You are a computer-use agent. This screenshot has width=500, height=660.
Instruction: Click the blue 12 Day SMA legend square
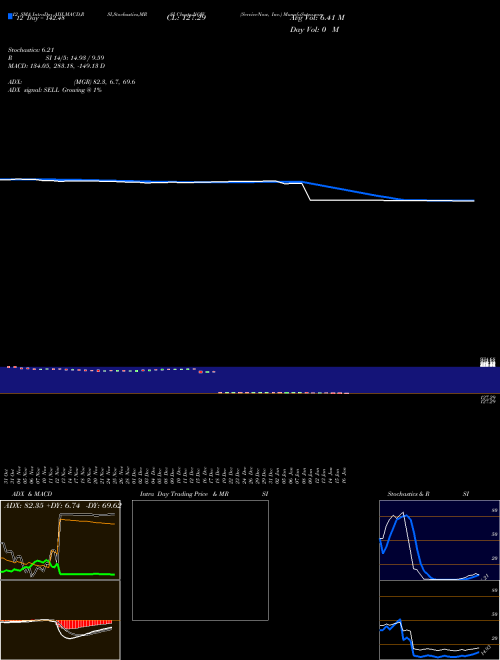pos(10,16)
